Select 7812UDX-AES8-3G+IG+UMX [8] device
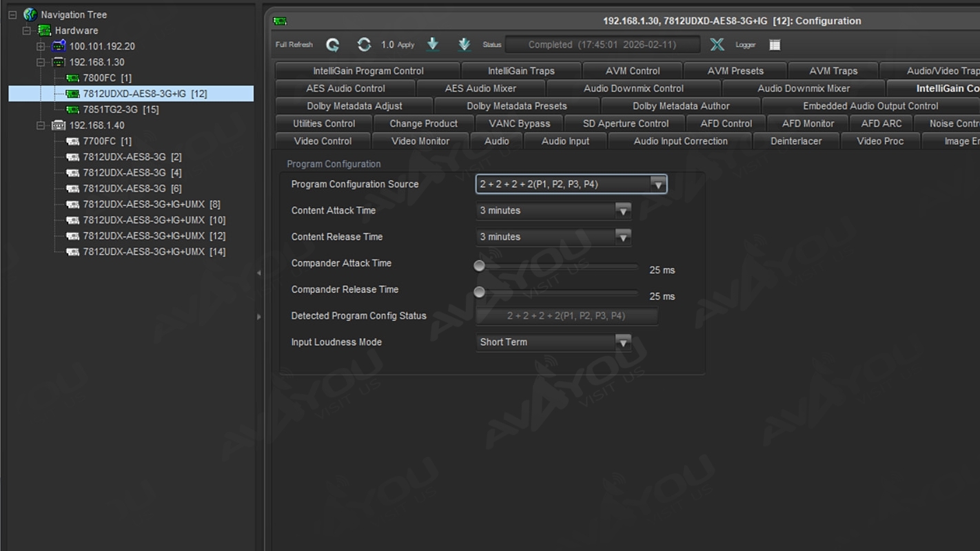This screenshot has width=980, height=551. point(151,205)
